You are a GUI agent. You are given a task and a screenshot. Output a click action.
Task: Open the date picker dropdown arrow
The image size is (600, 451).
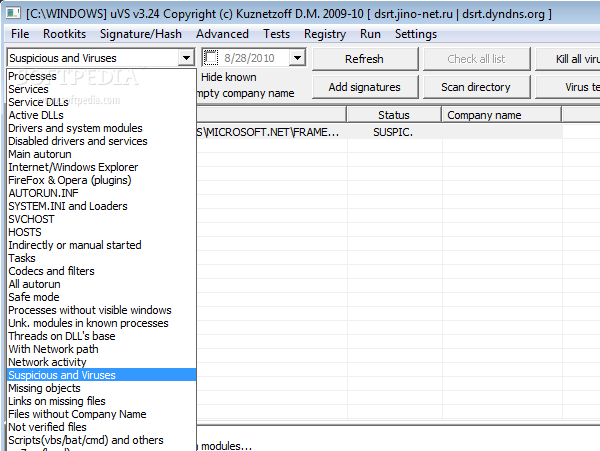tap(296, 58)
